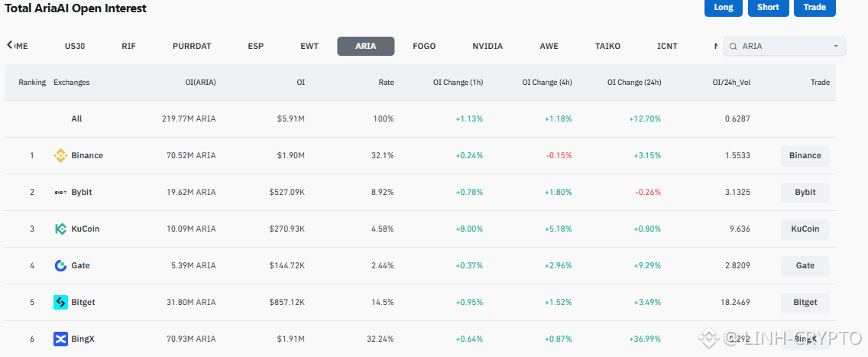The width and height of the screenshot is (868, 357).
Task: Sort by the Exchanges column header
Action: pos(71,82)
